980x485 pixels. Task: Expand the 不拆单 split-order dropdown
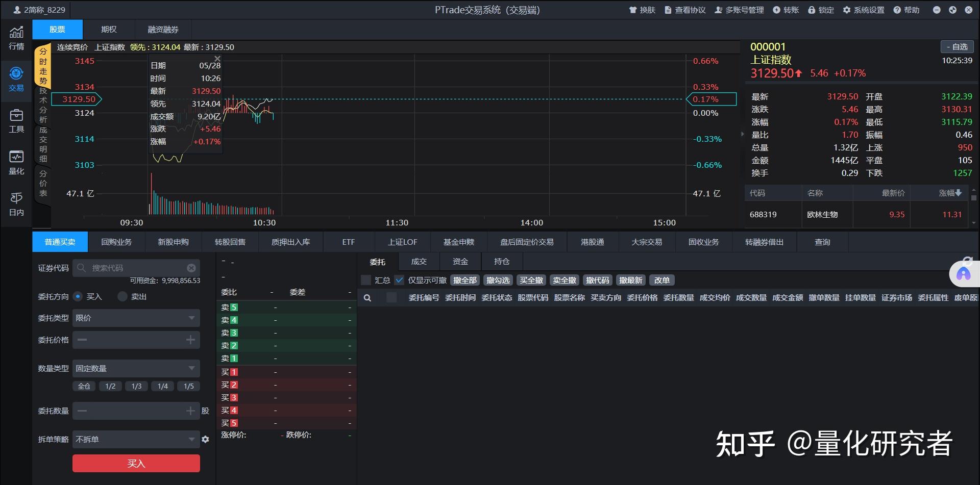pyautogui.click(x=136, y=439)
